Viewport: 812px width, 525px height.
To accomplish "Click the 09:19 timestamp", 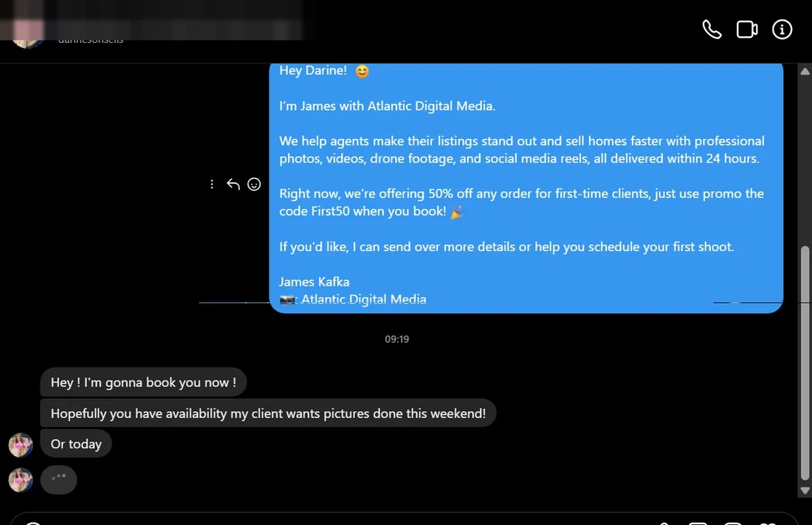I will pyautogui.click(x=396, y=339).
